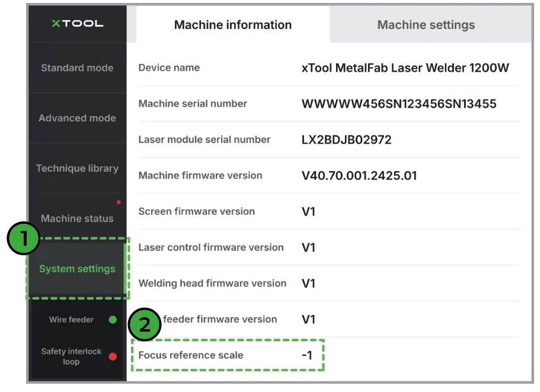Select serial WWWWW456SN123456SN13455
The image size is (540, 392).
click(399, 104)
